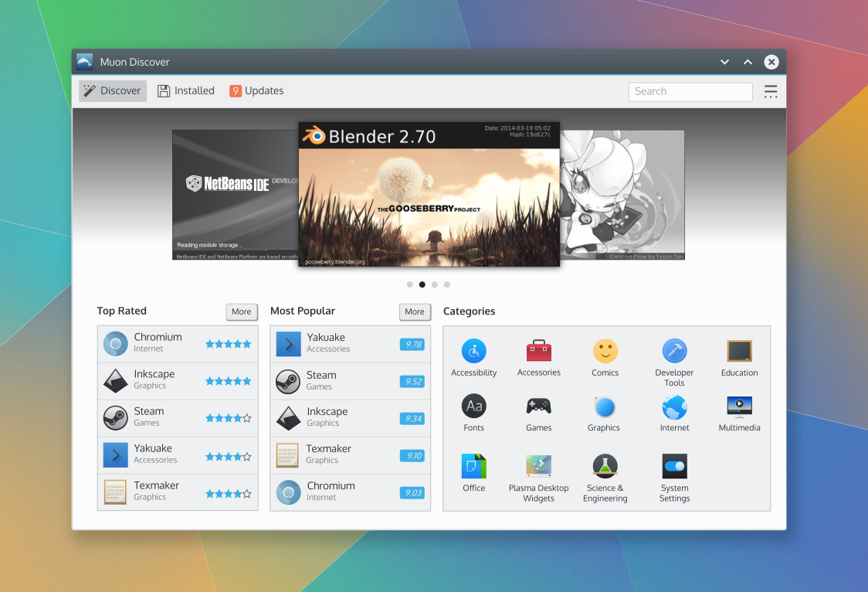Click More button for Top Rated

coord(242,311)
